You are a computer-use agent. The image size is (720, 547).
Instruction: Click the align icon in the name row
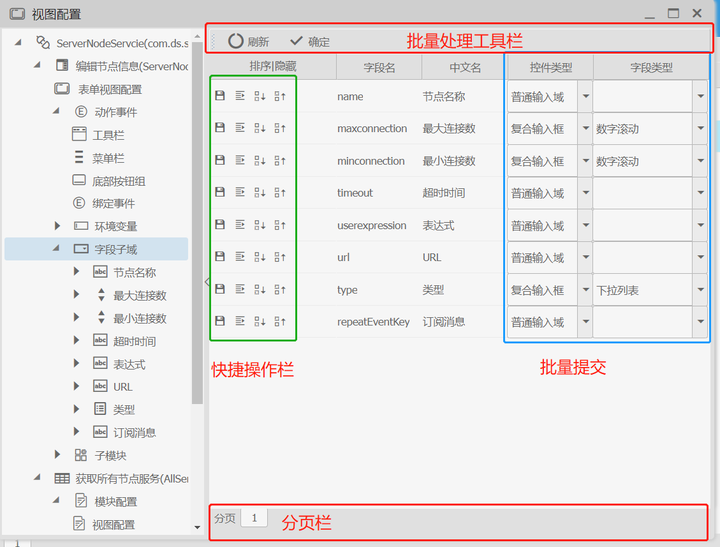(240, 96)
